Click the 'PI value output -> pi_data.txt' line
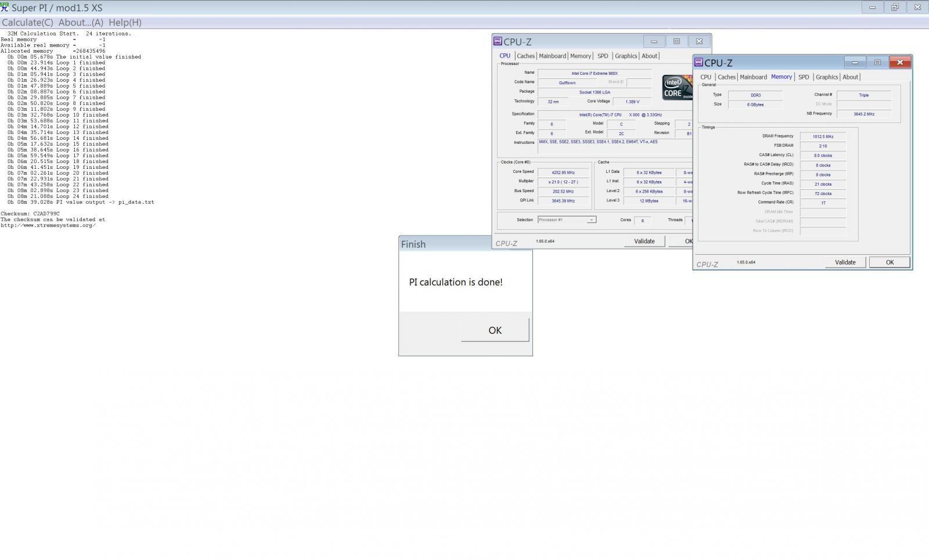929x560 pixels. tap(81, 202)
